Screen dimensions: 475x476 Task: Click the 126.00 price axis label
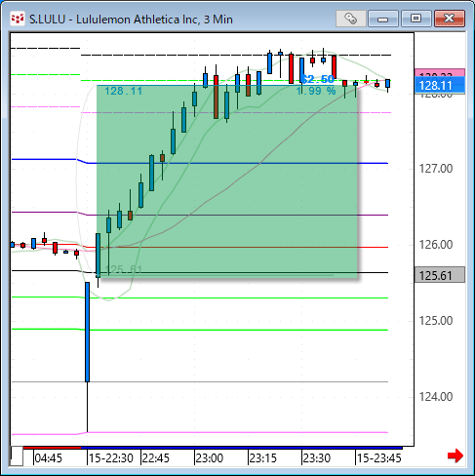pyautogui.click(x=436, y=245)
